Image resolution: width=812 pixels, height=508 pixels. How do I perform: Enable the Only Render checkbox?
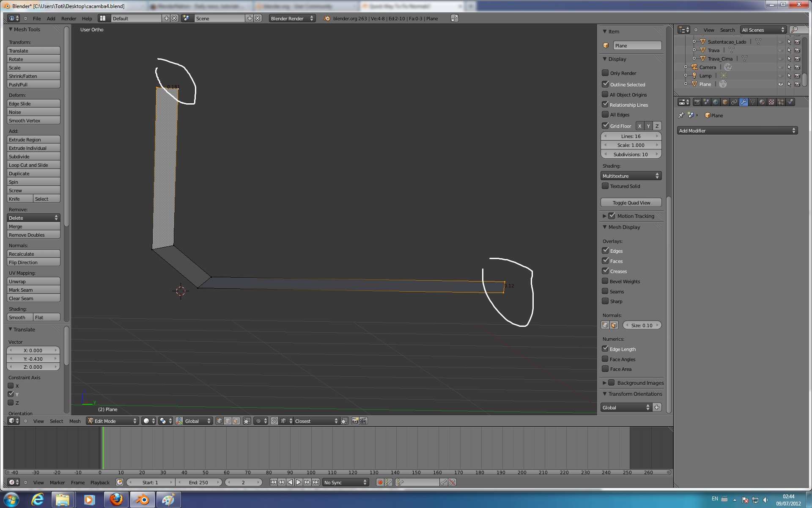[x=605, y=73]
